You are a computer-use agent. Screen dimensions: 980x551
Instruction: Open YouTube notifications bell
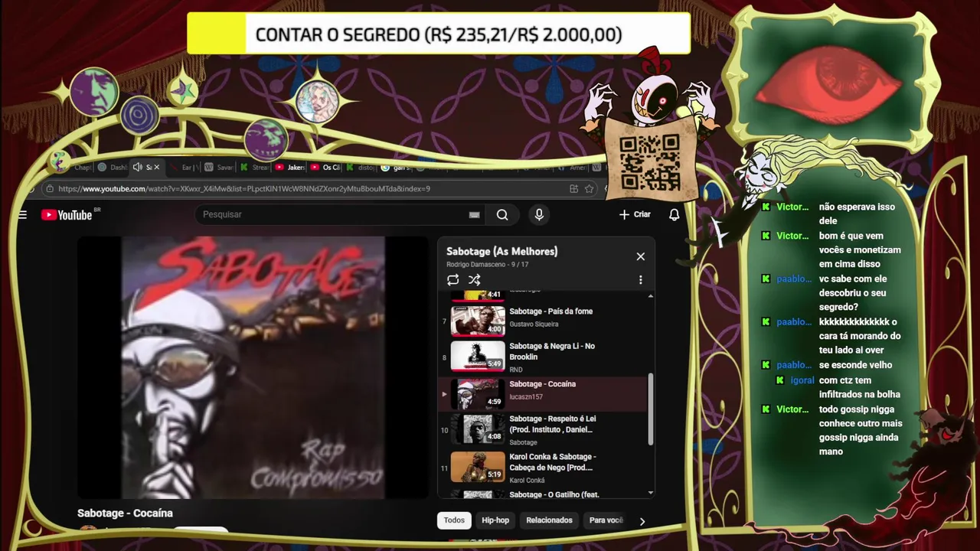tap(674, 215)
